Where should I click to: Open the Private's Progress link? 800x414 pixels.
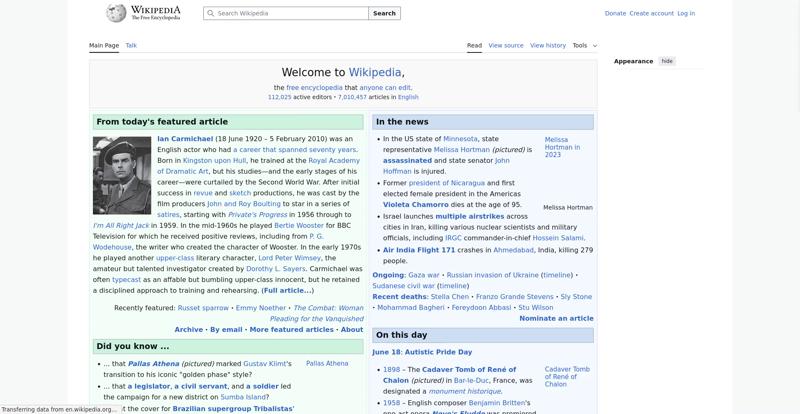coord(258,214)
